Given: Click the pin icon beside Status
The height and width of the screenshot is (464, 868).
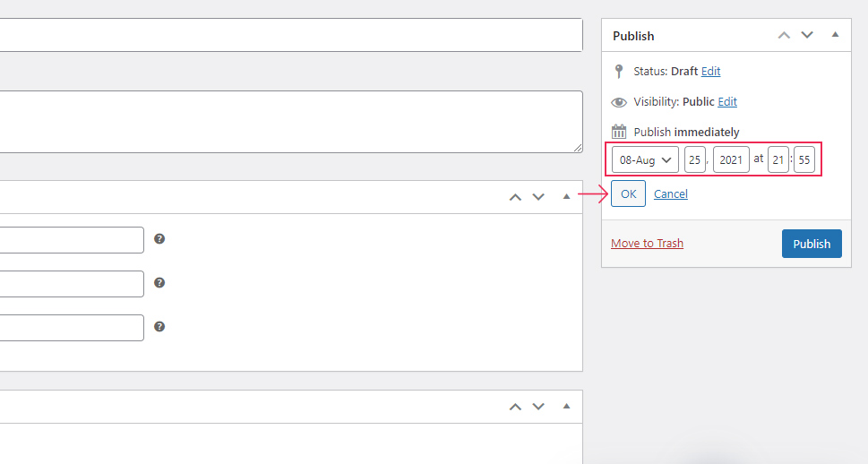Looking at the screenshot, I should [x=619, y=71].
